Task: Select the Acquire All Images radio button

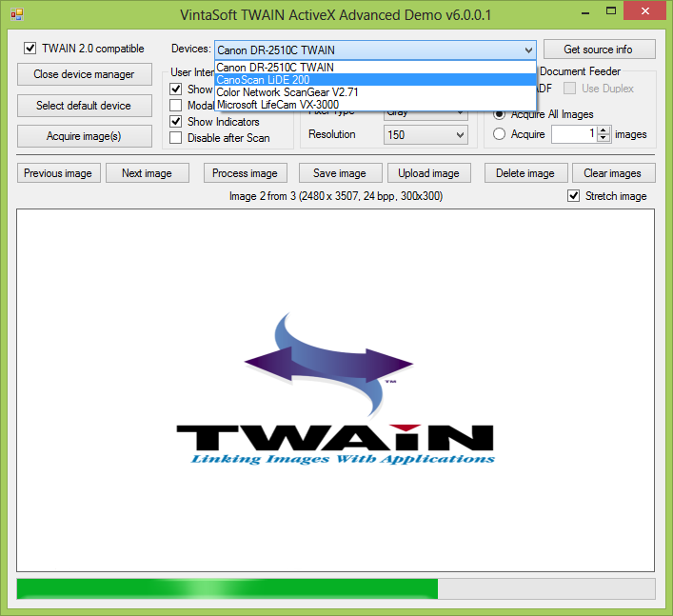Action: (x=500, y=115)
